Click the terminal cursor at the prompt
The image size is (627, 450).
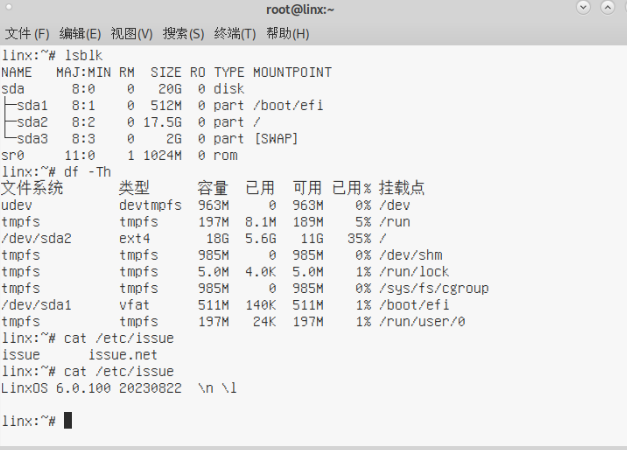click(68, 421)
